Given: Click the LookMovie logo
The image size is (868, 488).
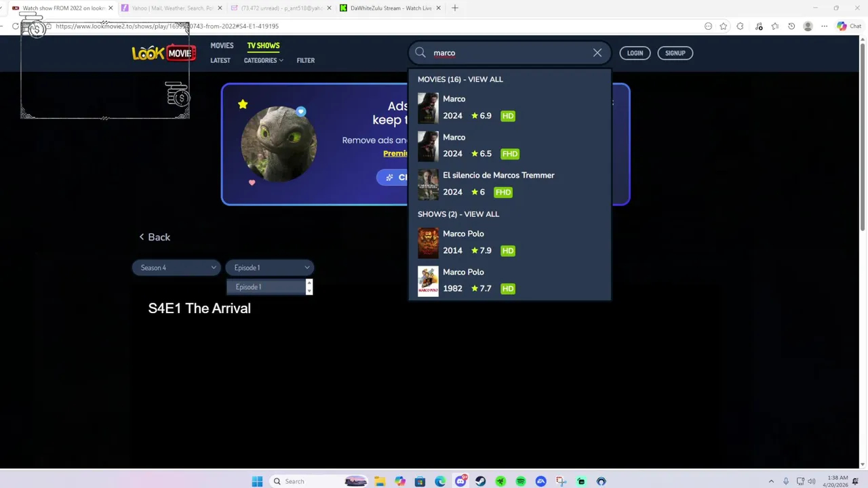Looking at the screenshot, I should (163, 53).
